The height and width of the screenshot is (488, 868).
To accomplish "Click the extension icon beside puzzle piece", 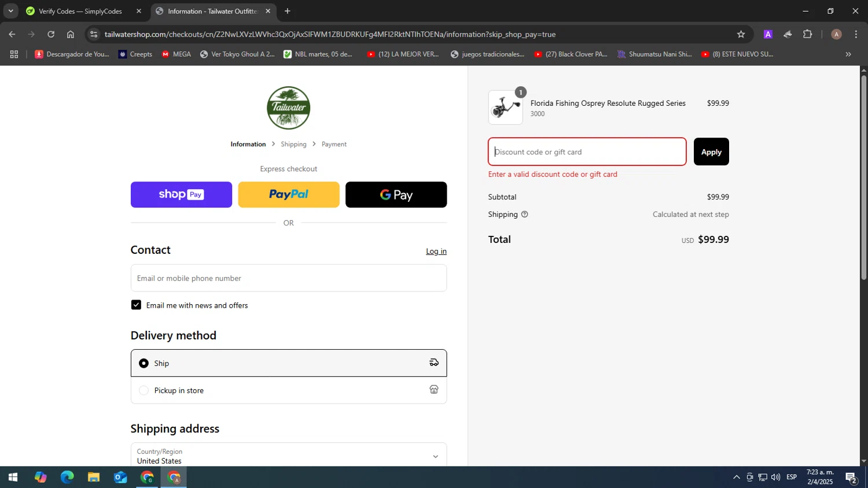I will coord(788,34).
